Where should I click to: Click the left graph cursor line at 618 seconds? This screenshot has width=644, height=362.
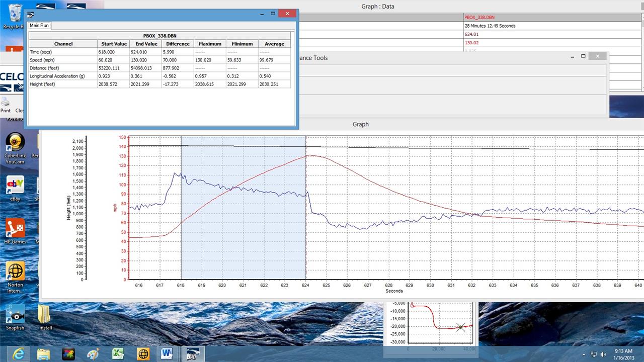181,207
